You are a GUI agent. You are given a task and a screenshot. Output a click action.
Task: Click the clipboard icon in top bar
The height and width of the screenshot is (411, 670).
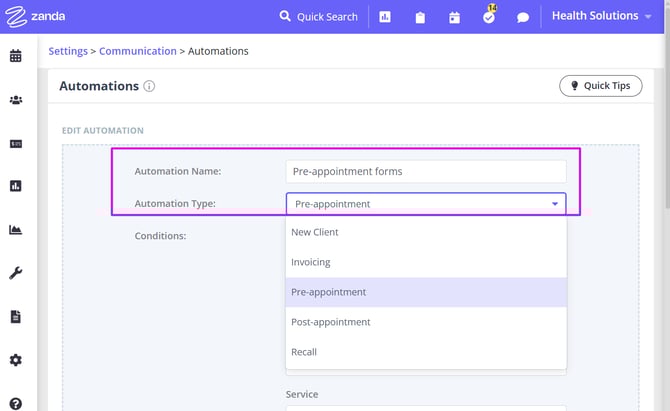[x=420, y=17]
